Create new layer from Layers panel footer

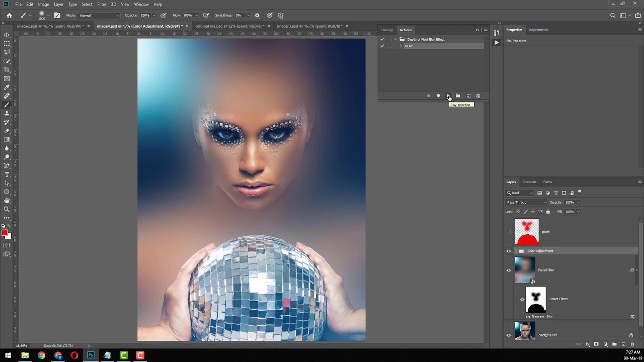point(623,344)
